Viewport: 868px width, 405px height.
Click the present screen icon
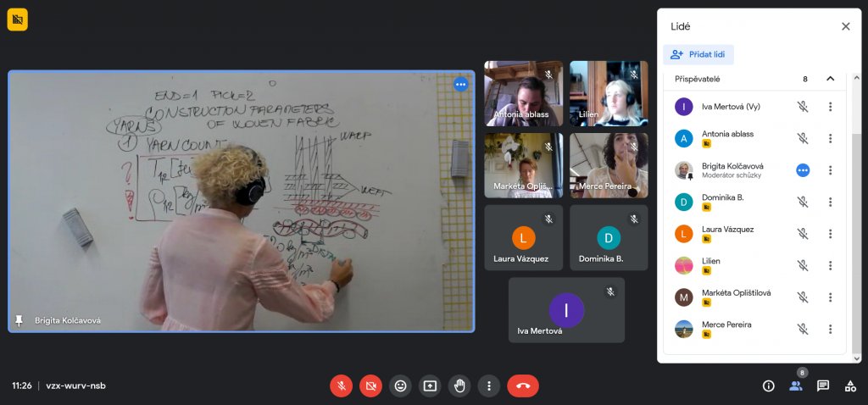pos(430,386)
